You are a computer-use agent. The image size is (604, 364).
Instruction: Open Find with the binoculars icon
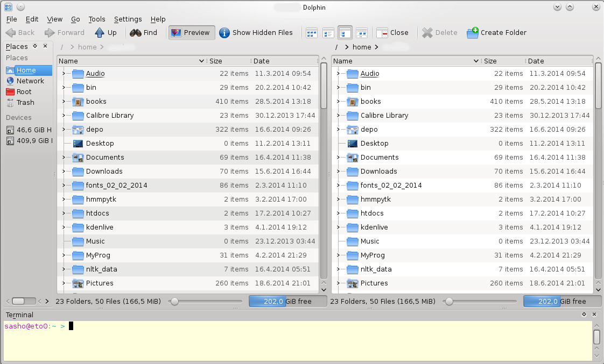coord(143,33)
